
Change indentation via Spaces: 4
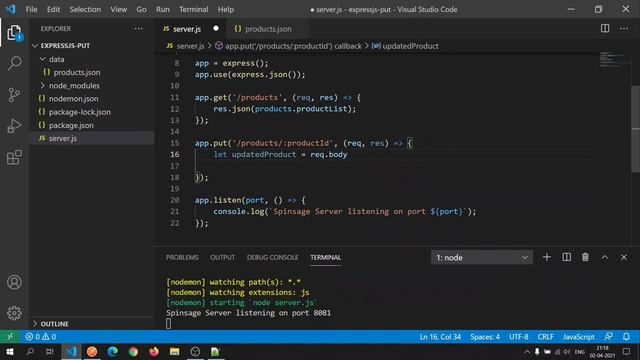click(484, 337)
